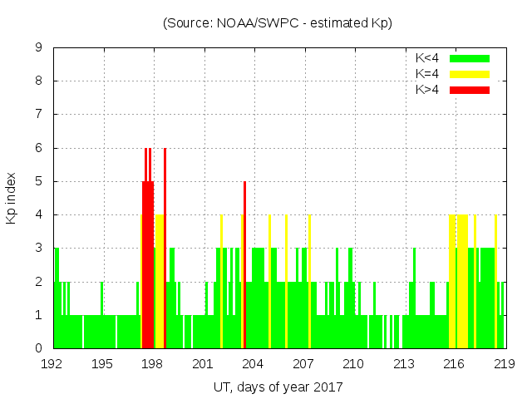
Task: Click the chart title mentioning NOAA/SWPC
Action: tap(277, 23)
